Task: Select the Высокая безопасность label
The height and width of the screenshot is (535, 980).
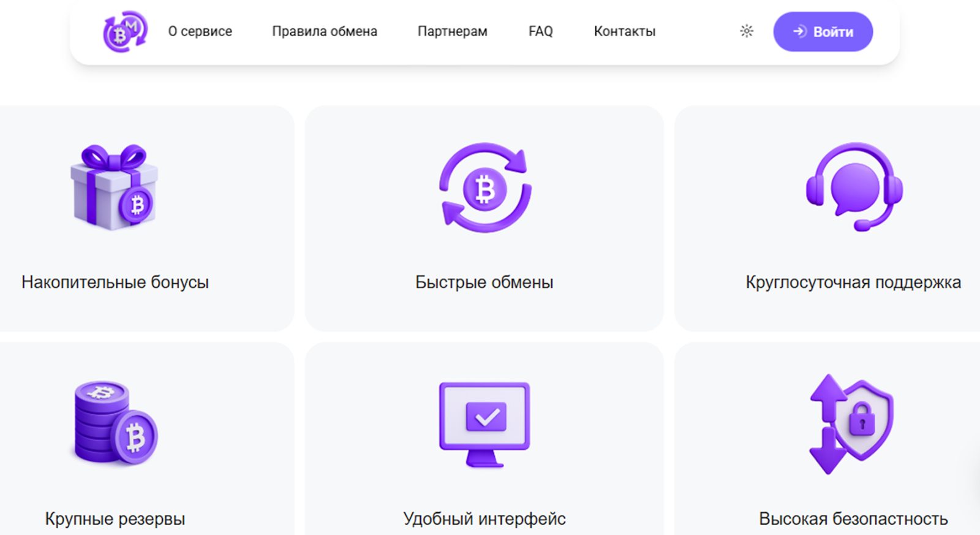Action: 853,518
